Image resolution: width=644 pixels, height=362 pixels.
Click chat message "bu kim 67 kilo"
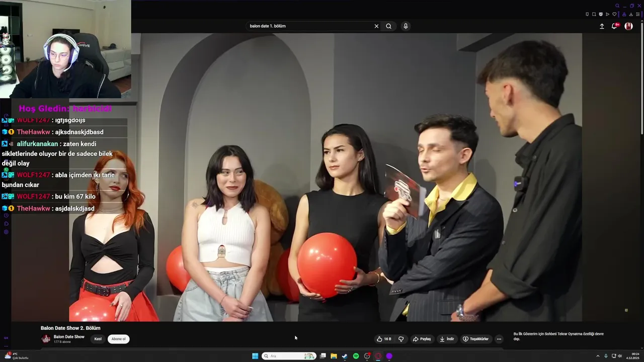(75, 197)
